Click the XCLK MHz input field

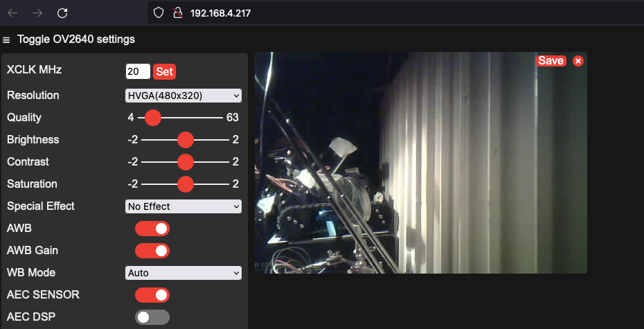point(138,71)
